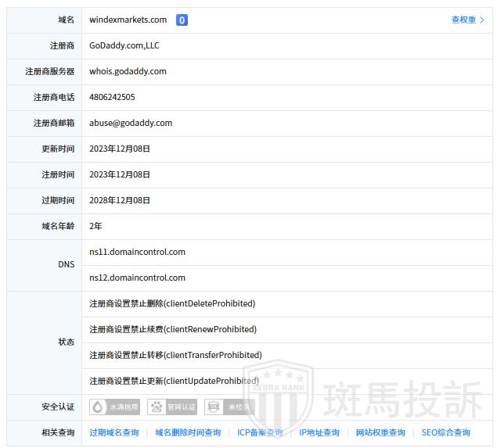This screenshot has height=448, width=497.
Task: Open the IP地址查询 link
Action: coord(319,432)
